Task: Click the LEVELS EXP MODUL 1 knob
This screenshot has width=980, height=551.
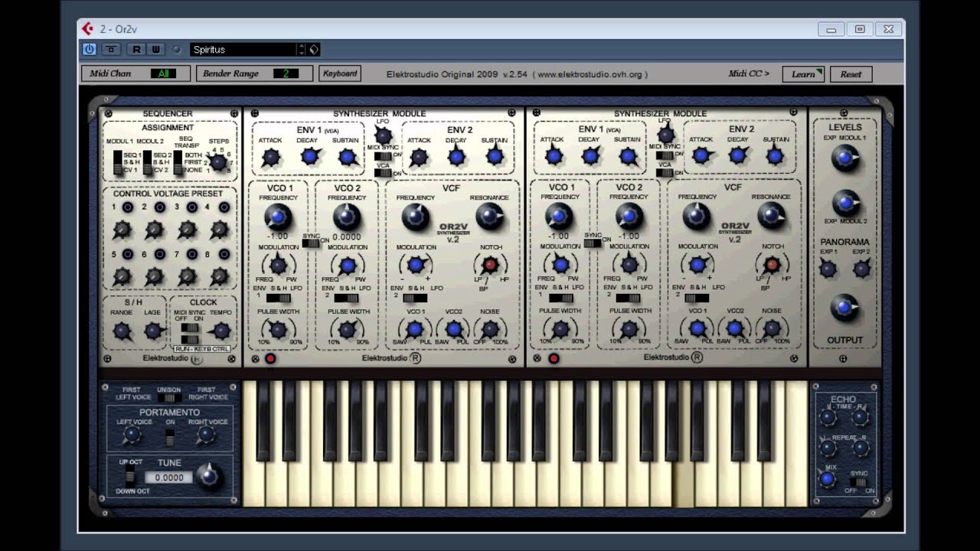Action: [844, 158]
